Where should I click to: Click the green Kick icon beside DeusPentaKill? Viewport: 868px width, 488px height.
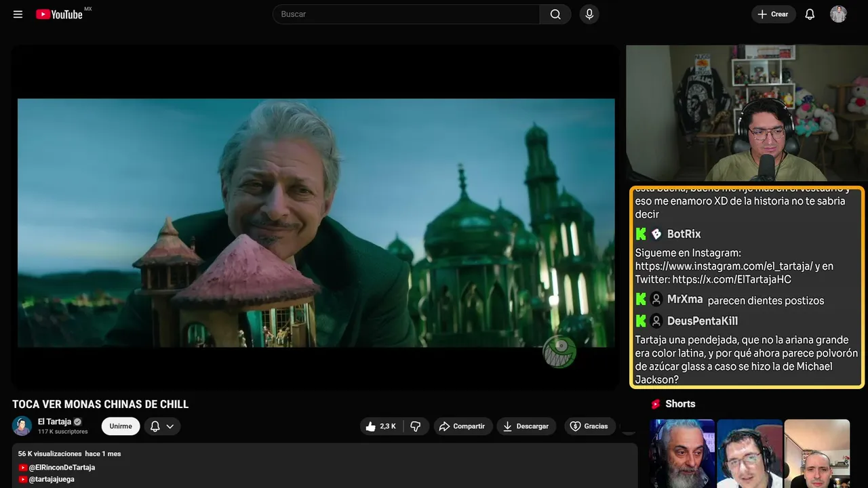(641, 321)
